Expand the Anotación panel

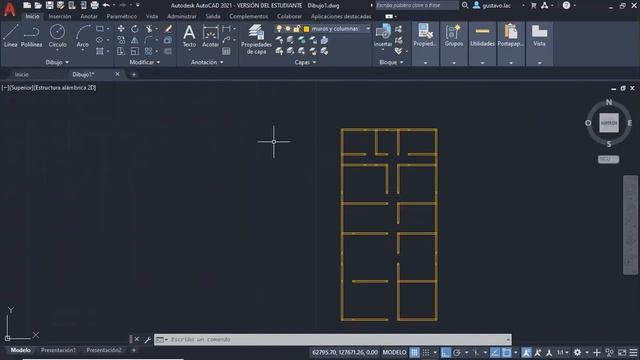[x=207, y=62]
